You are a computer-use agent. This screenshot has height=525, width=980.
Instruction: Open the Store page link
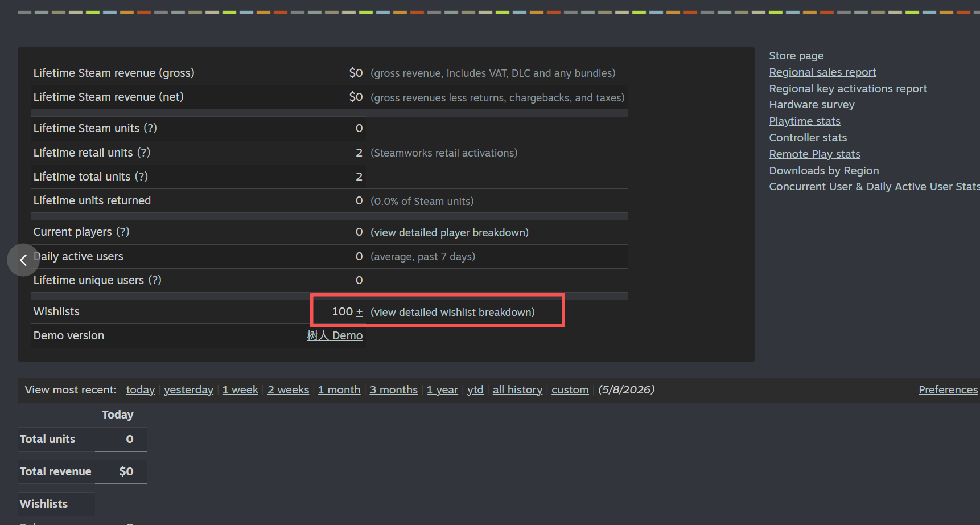click(796, 56)
